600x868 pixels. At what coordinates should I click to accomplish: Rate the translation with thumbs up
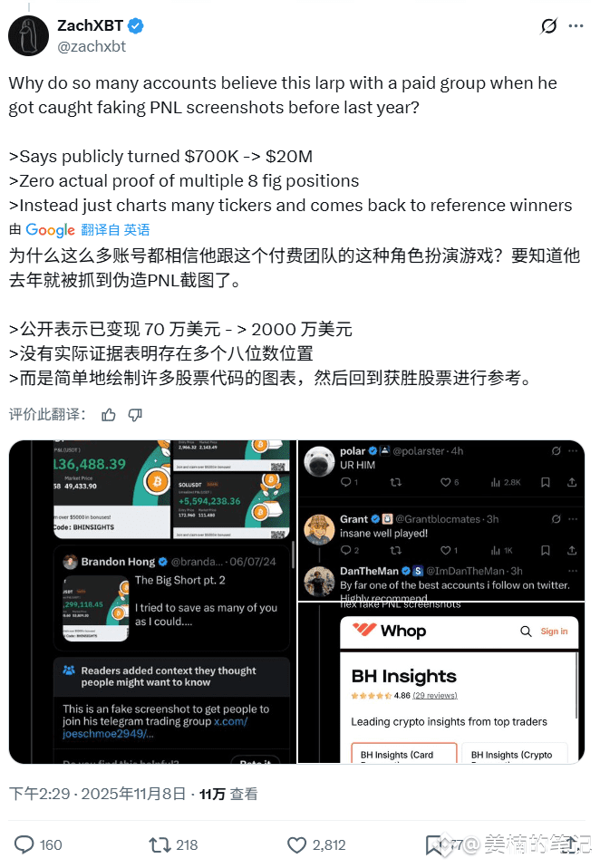109,415
